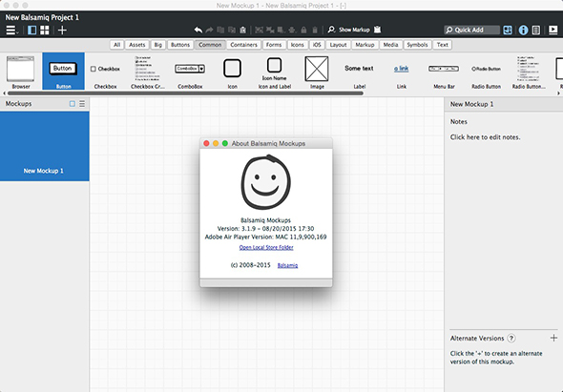The width and height of the screenshot is (563, 392).
Task: Click the Quick Add search field
Action: click(471, 30)
